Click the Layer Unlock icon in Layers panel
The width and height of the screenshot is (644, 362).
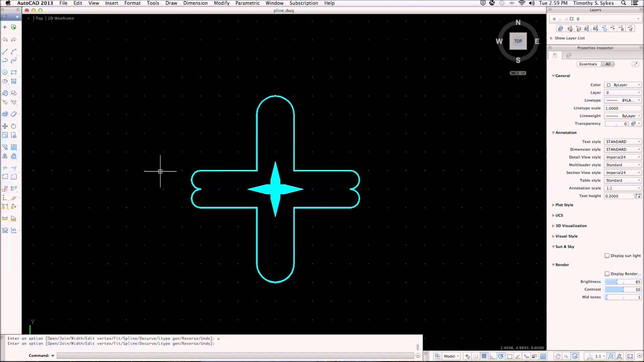click(x=630, y=29)
